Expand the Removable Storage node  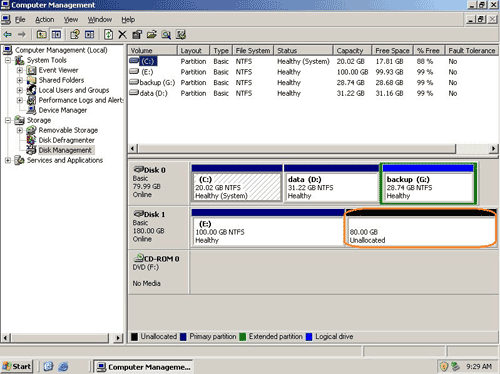point(20,130)
